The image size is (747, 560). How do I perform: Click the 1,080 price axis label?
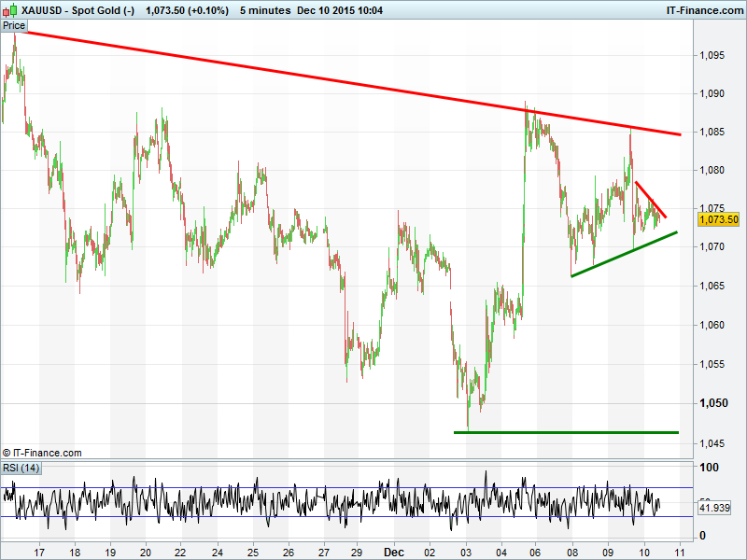pos(712,170)
